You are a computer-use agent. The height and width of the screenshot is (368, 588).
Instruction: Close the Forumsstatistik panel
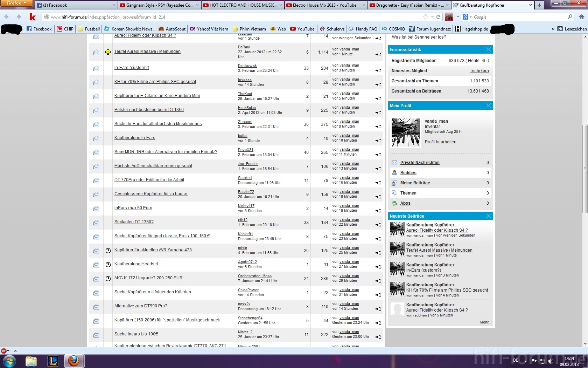(x=489, y=49)
